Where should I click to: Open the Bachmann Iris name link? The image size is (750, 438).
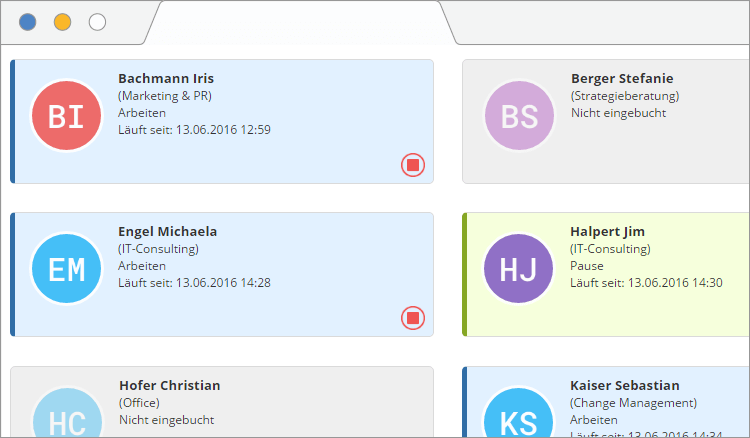click(166, 78)
